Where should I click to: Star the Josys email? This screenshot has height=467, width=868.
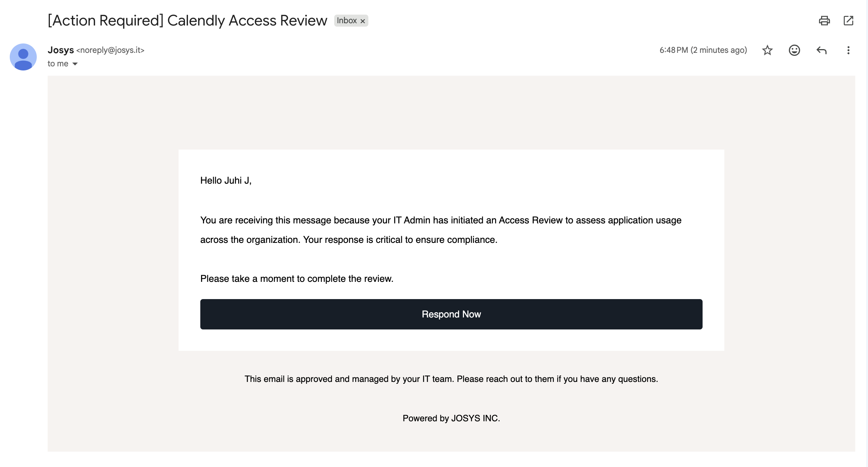tap(767, 50)
